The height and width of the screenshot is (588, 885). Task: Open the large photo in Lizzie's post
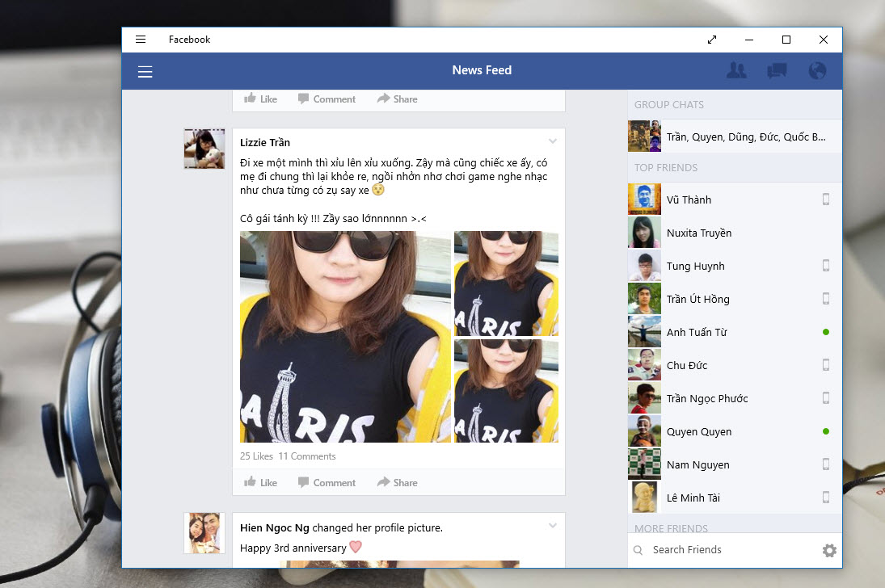coord(345,337)
